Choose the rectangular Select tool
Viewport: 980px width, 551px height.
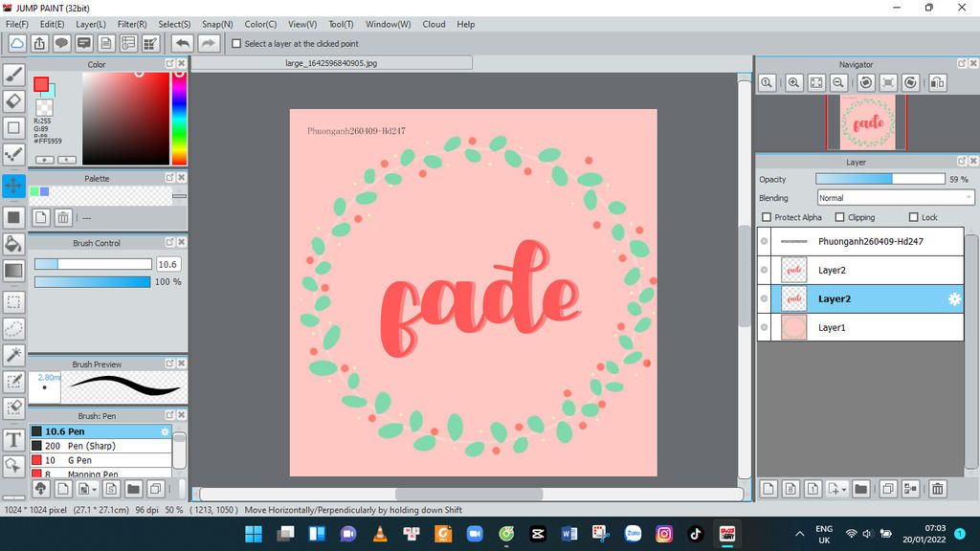click(x=13, y=302)
